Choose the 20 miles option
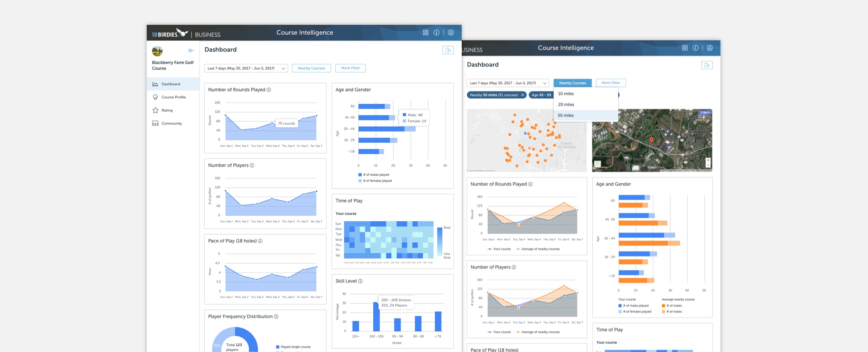Viewport: 868px width, 352px height. (566, 105)
